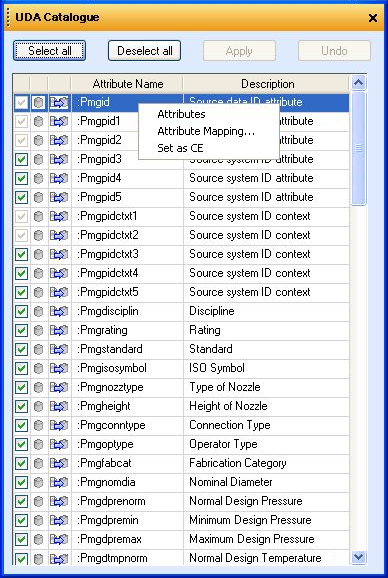Select the :Pmgisosymbol ISO Symbol row
This screenshot has height=578, width=388.
click(181, 368)
